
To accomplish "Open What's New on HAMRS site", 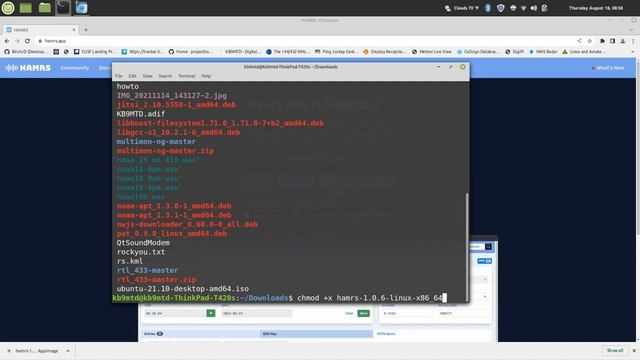I will 608,68.
